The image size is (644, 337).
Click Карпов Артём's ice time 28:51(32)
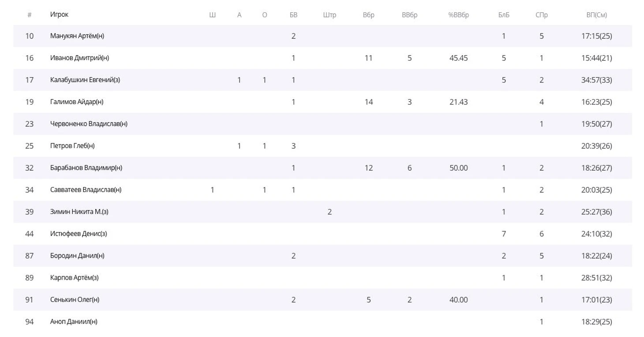[x=596, y=278]
